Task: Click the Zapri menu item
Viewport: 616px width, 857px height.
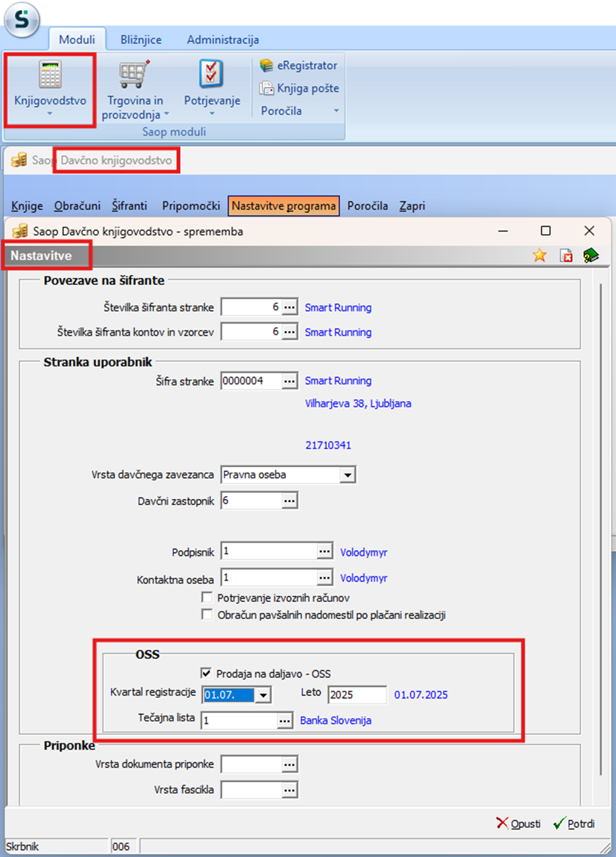Action: pos(412,206)
